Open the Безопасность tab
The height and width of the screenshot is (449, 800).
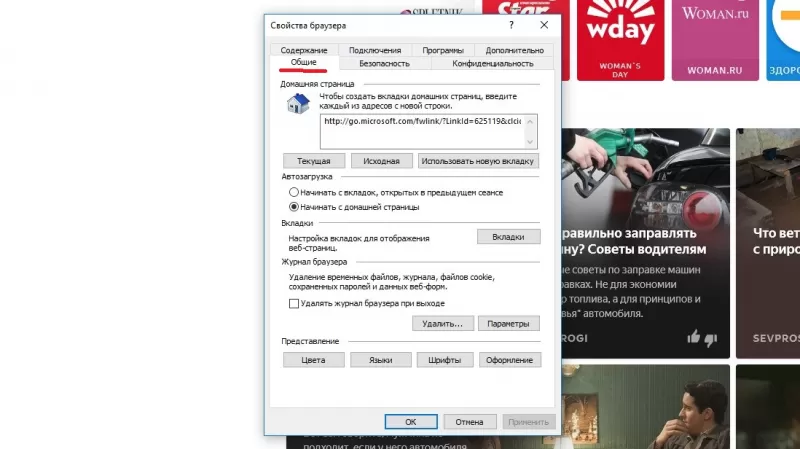click(x=384, y=63)
